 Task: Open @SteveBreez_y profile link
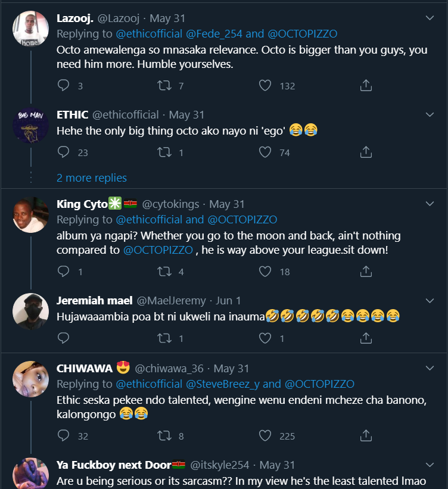[223, 384]
